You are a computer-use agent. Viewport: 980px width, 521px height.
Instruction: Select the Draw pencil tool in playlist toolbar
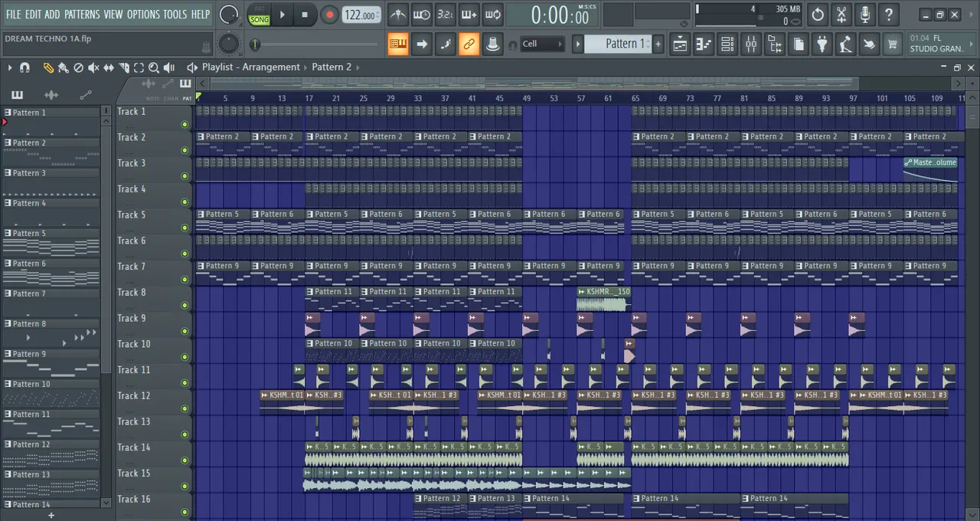point(48,67)
